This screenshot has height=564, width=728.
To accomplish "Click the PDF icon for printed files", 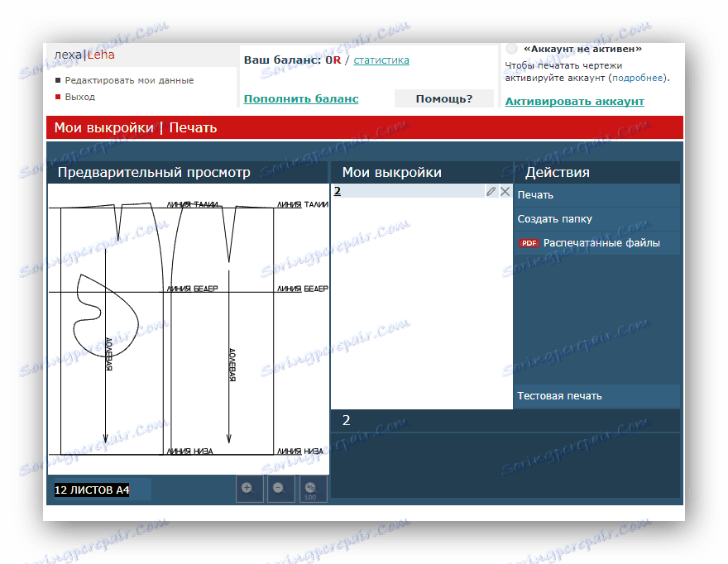I will (529, 243).
